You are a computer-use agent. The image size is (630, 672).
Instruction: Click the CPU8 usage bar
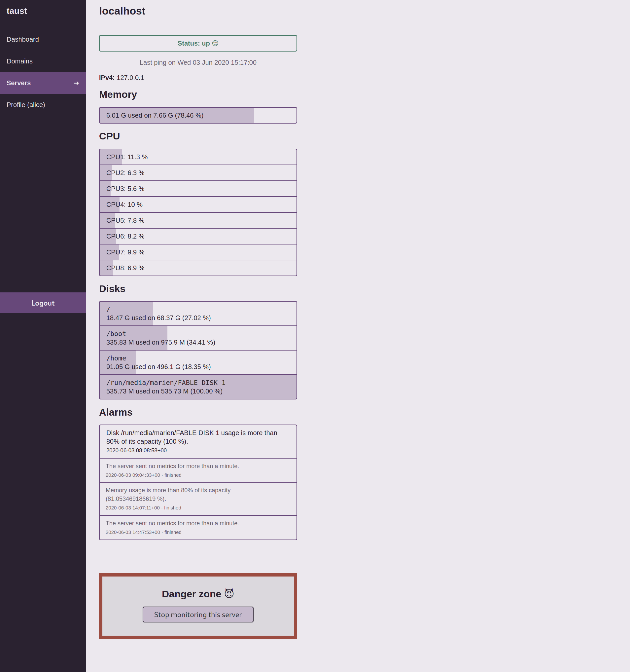coord(197,268)
